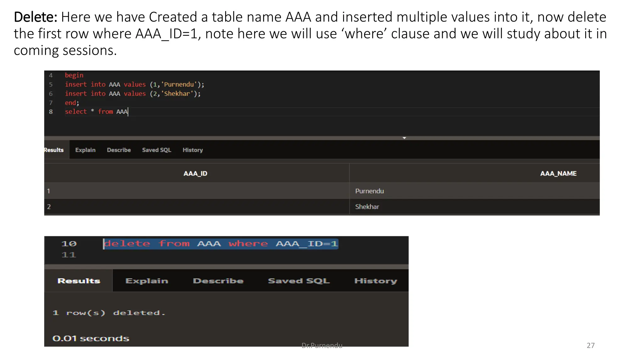Switch to Describe tab in lower panel

[x=218, y=281]
